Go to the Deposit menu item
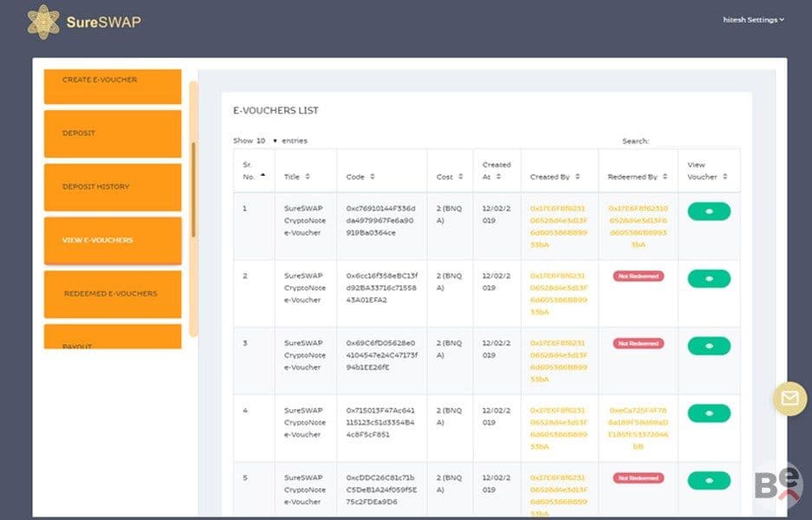812x520 pixels. click(x=113, y=133)
